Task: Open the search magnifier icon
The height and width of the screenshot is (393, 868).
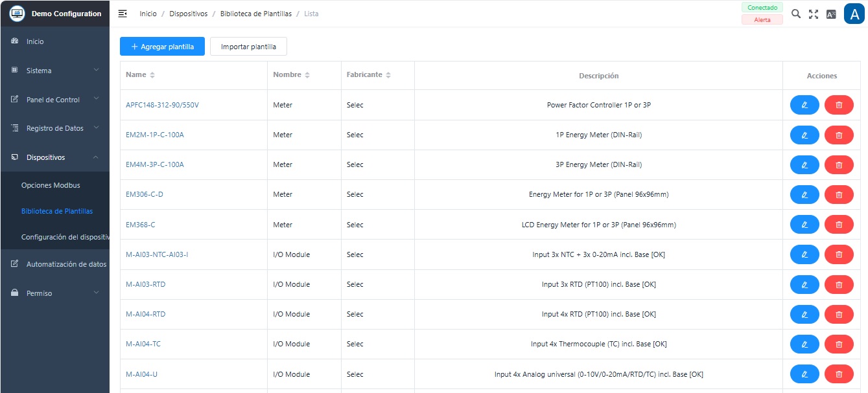Action: click(796, 14)
